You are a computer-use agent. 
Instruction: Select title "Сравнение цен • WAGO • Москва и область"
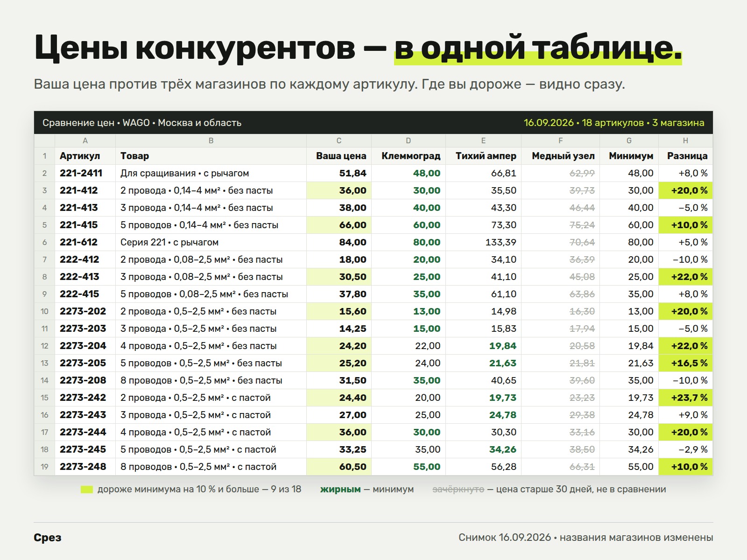(x=142, y=123)
